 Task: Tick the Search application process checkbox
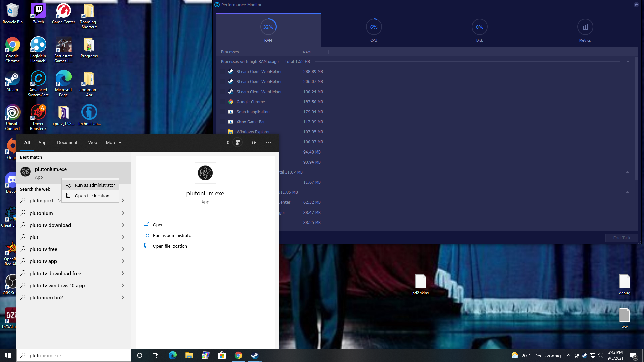pos(222,112)
